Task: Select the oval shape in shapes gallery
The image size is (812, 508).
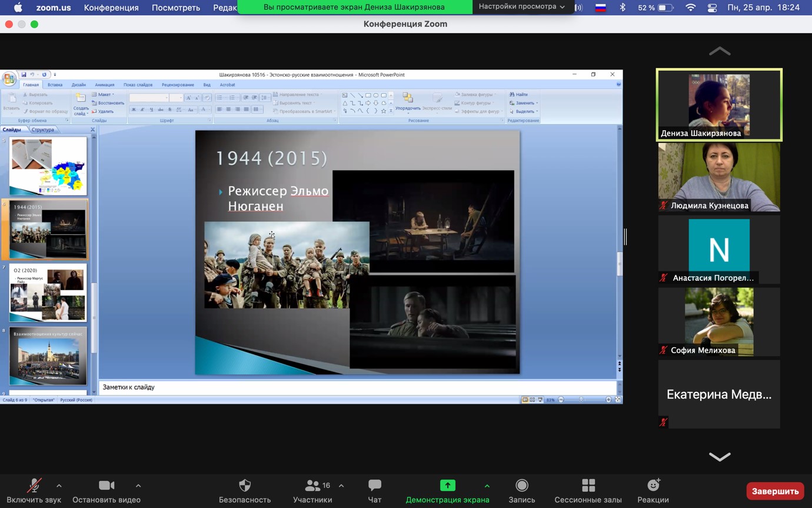Action: click(376, 95)
